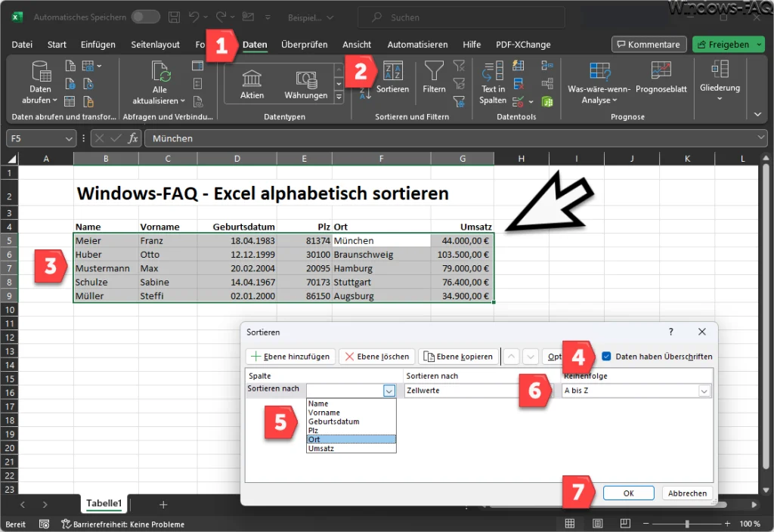Choose Umsatz in the column list
Image resolution: width=774 pixels, height=532 pixels.
point(351,449)
